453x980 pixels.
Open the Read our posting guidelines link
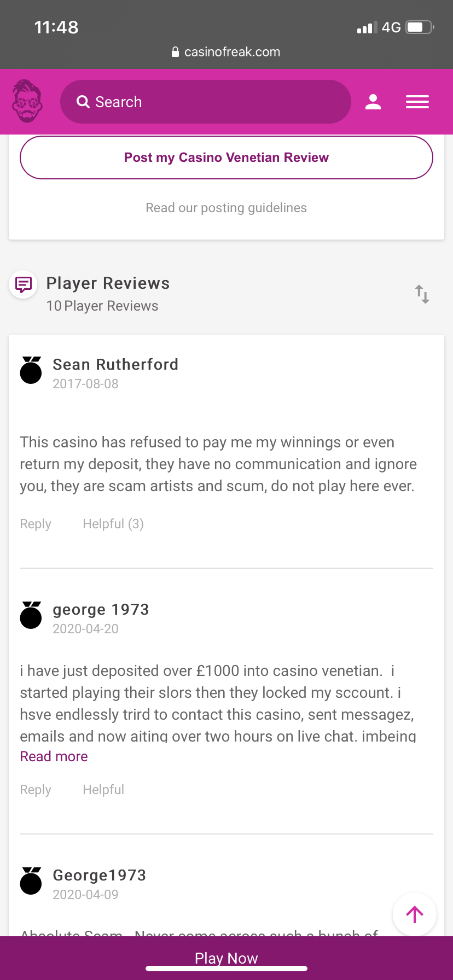click(x=226, y=208)
